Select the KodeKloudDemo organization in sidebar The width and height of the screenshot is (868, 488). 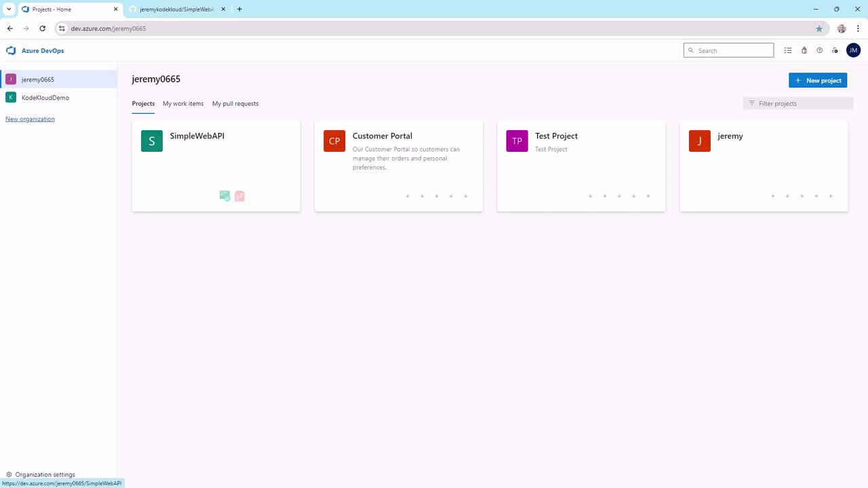coord(58,98)
